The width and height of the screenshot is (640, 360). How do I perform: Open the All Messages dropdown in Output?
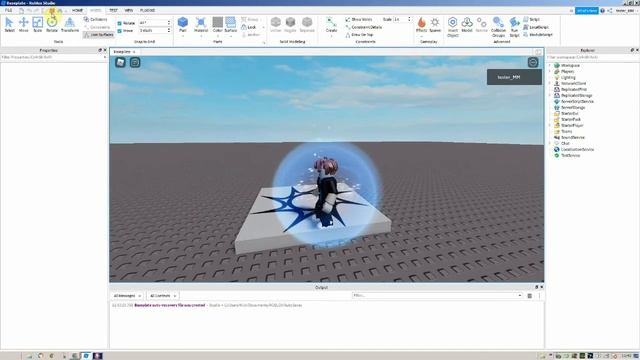127,296
